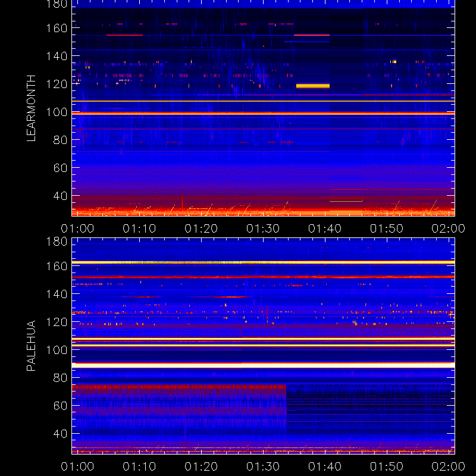Select the 140 frequency label on Learmonth plot
The height and width of the screenshot is (476, 476).
tap(57, 56)
